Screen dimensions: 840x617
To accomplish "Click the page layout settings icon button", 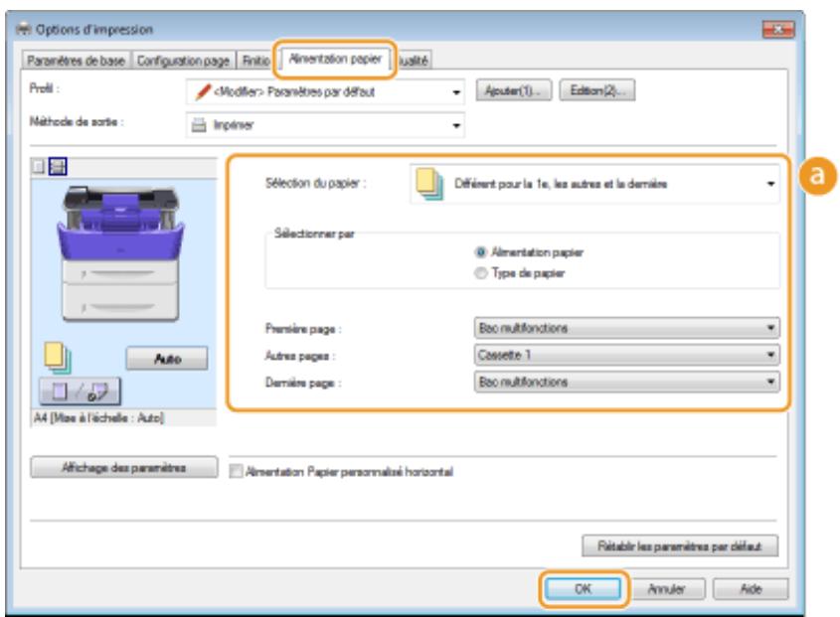I will pos(80,391).
